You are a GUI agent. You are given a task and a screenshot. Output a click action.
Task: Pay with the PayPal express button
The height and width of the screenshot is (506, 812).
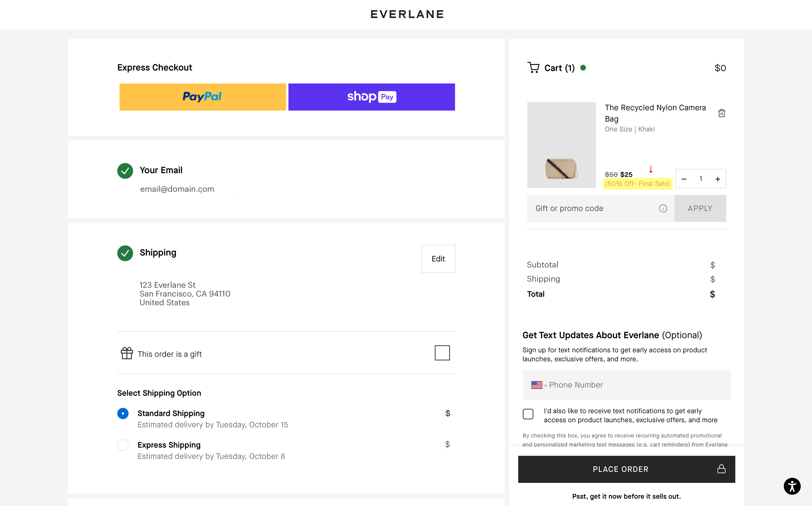[x=203, y=97]
